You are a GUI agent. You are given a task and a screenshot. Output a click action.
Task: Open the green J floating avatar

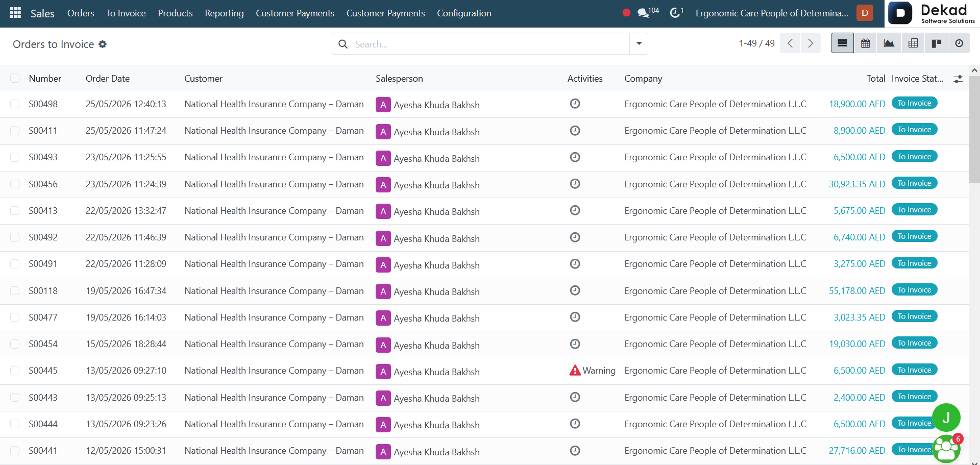946,418
